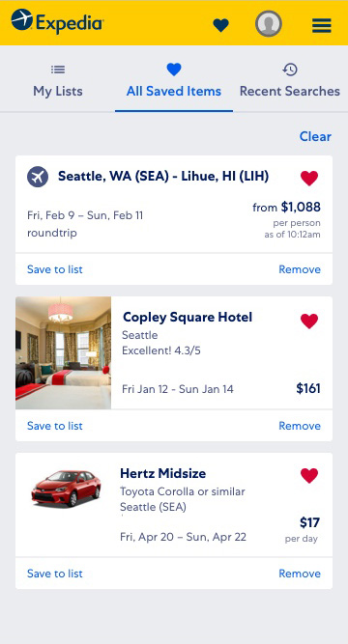Remove the Hertz Midsize car
This screenshot has width=348, height=644.
(x=300, y=574)
